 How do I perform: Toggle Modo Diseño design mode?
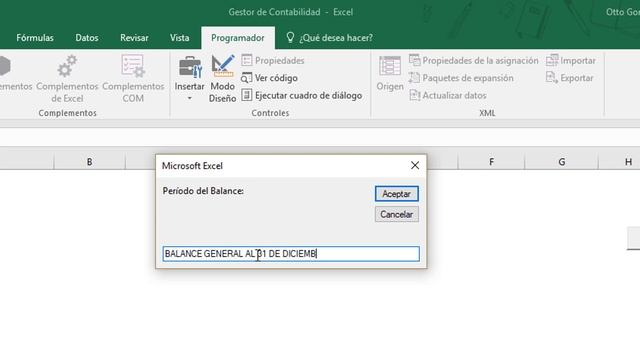(222, 79)
